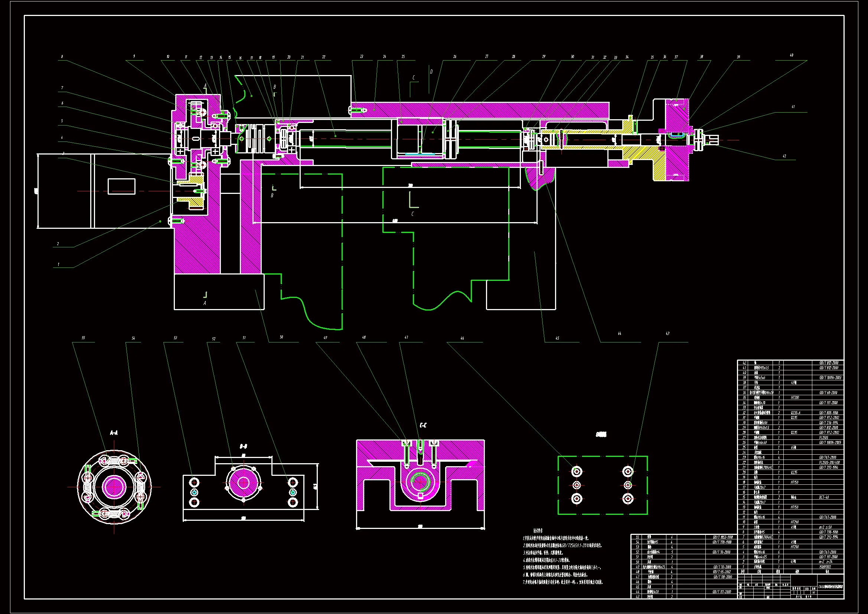Select the technical requirements text heading

[538, 531]
